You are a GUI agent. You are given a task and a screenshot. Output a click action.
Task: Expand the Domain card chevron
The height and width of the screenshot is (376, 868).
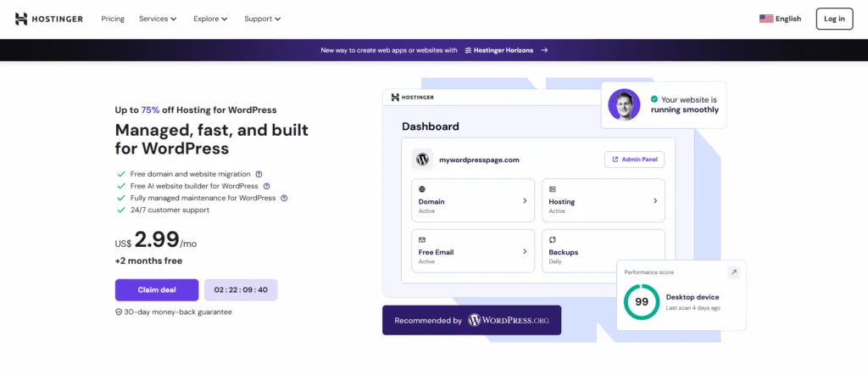pyautogui.click(x=525, y=201)
